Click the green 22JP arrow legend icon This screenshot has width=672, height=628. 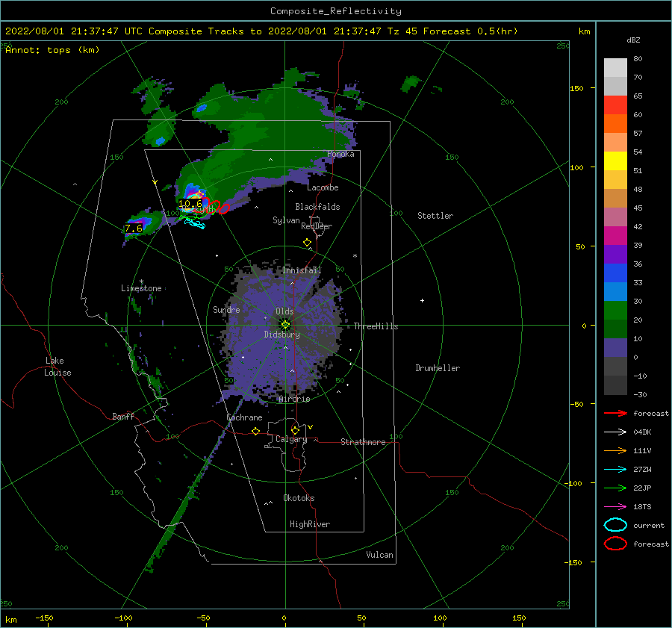point(615,488)
